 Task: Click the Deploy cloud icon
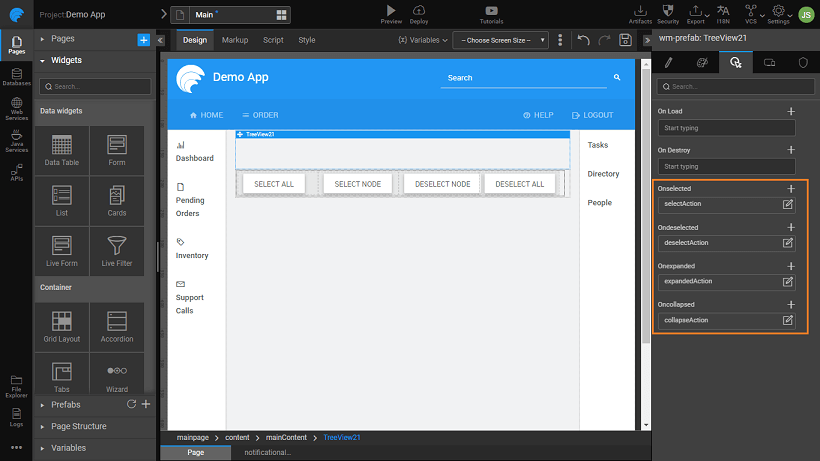[x=419, y=10]
